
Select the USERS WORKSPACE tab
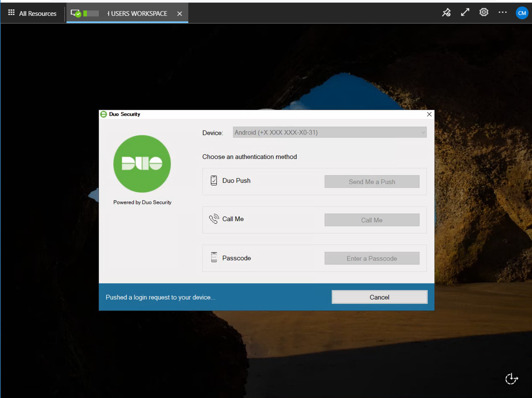[x=127, y=14]
